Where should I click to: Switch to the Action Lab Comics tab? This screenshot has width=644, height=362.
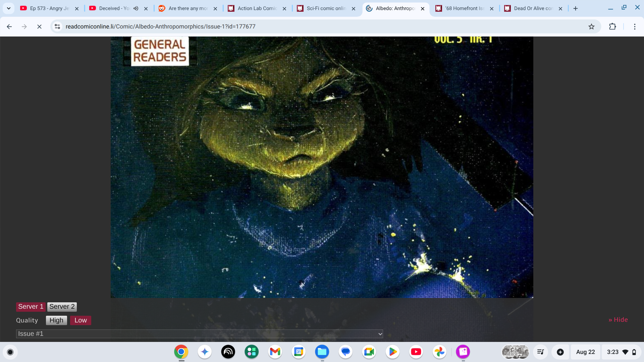coord(257,8)
